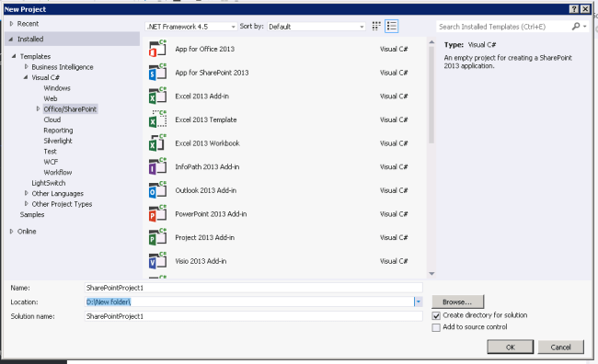This screenshot has height=364, width=598.
Task: Expand the Recent section
Action: point(11,24)
